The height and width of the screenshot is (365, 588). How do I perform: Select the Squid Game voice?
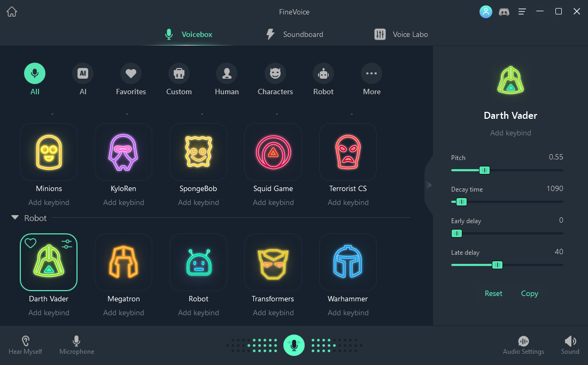(x=273, y=152)
